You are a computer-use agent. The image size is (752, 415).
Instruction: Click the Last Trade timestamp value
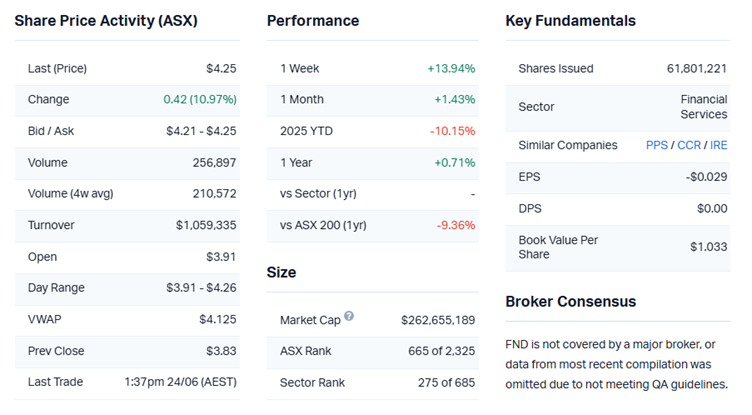coord(180,382)
